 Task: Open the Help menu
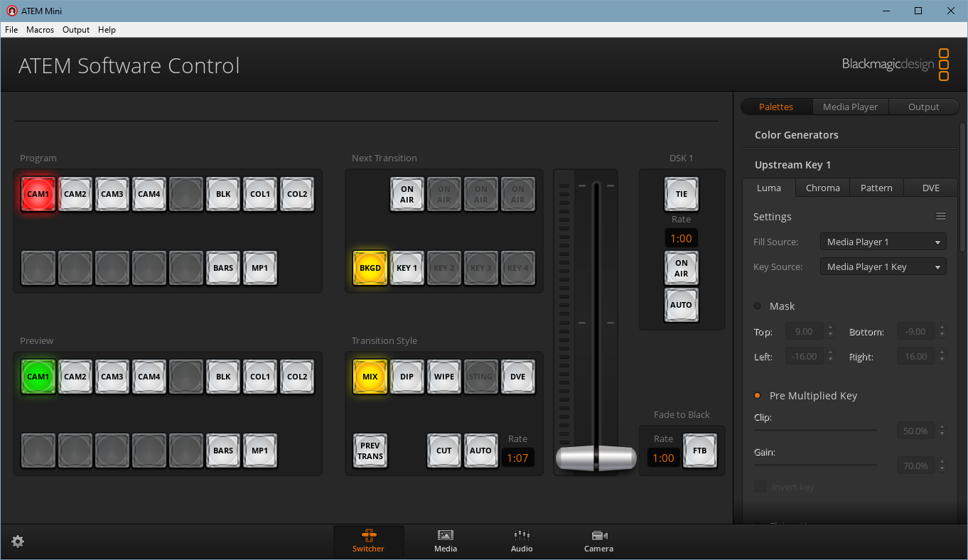tap(107, 30)
